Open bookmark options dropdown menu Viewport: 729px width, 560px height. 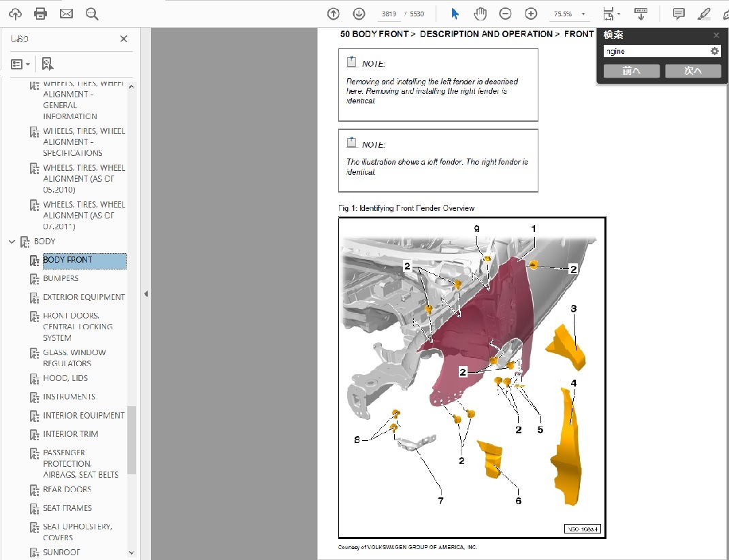[20, 64]
